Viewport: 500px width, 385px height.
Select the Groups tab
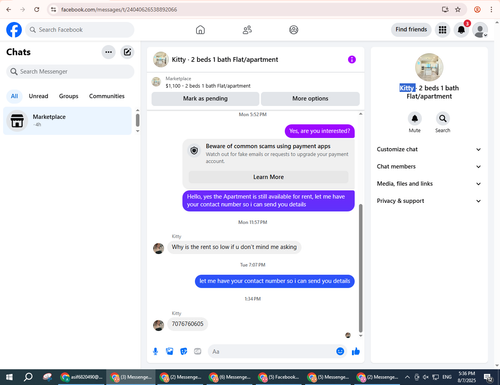pos(68,96)
